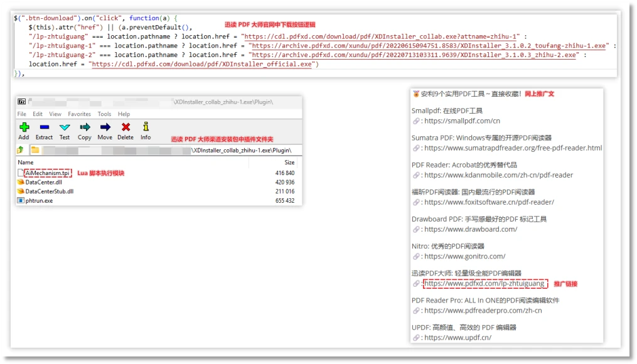Open the File menu
The height and width of the screenshot is (364, 637).
click(21, 114)
